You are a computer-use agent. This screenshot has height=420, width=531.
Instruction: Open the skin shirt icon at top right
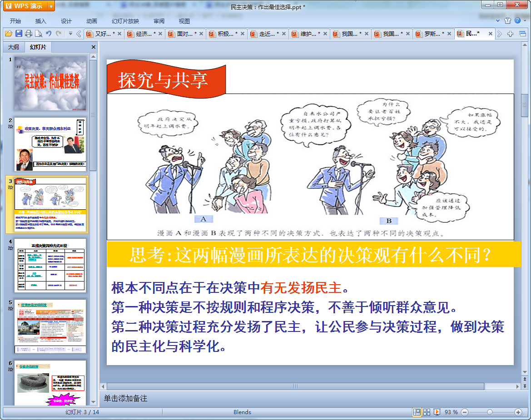point(507,20)
